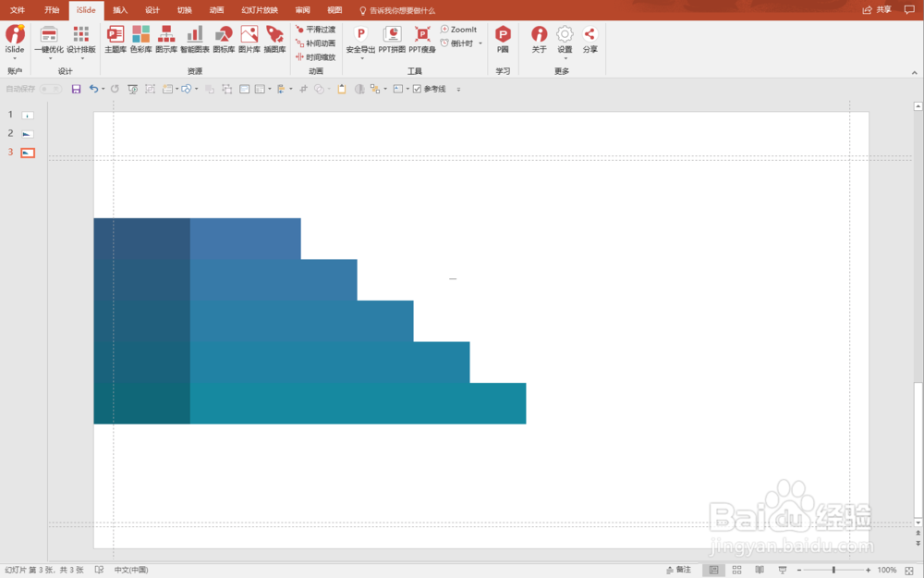Open the 智能图表 smart chart library
924x578 pixels.
(195, 39)
